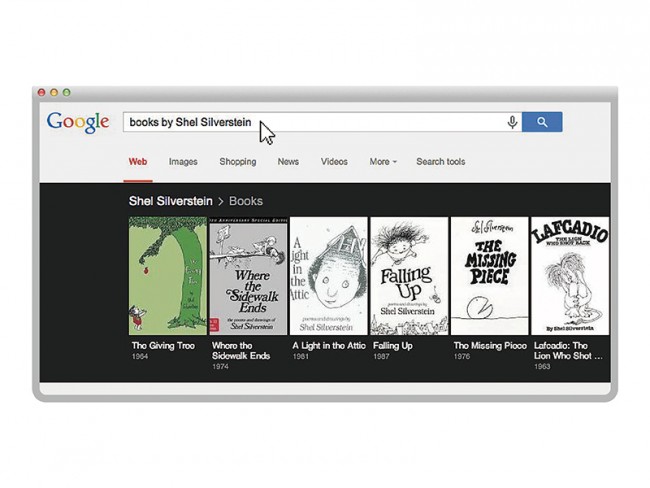Viewport: 650px width, 488px height.
Task: Open the More dropdown menu
Action: (383, 162)
